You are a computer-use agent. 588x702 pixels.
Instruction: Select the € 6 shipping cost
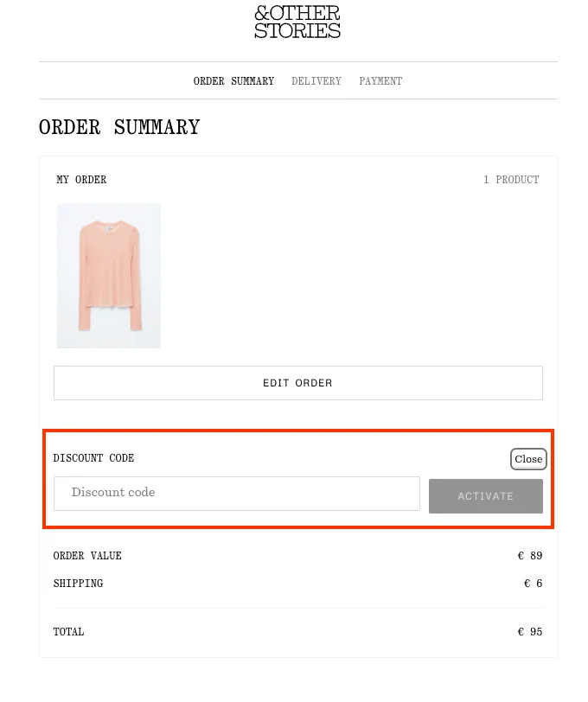(x=534, y=584)
